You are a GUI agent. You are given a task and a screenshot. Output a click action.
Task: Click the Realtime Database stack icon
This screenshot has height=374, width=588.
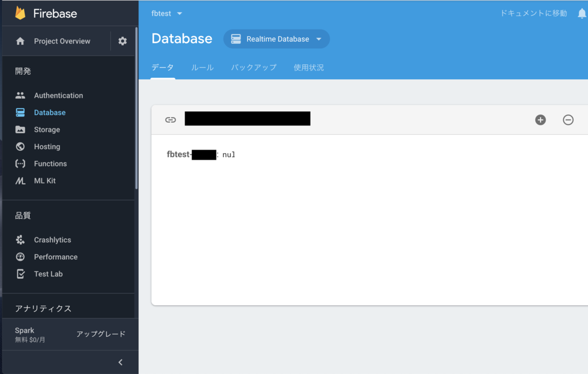[x=236, y=39]
